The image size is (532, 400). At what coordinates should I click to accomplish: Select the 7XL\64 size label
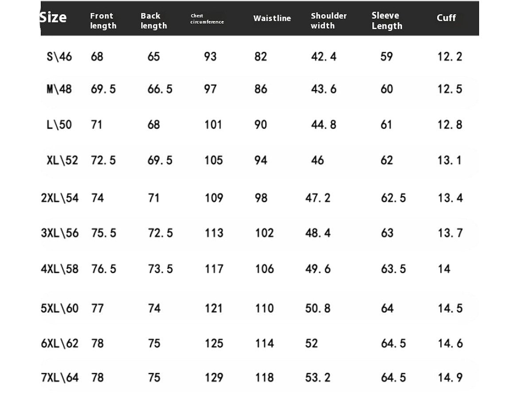[x=60, y=378]
